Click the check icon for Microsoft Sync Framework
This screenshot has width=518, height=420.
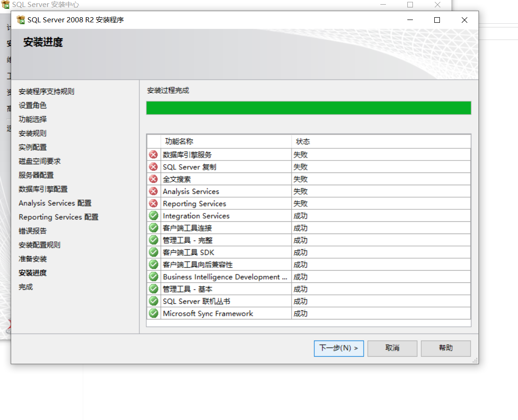point(153,313)
